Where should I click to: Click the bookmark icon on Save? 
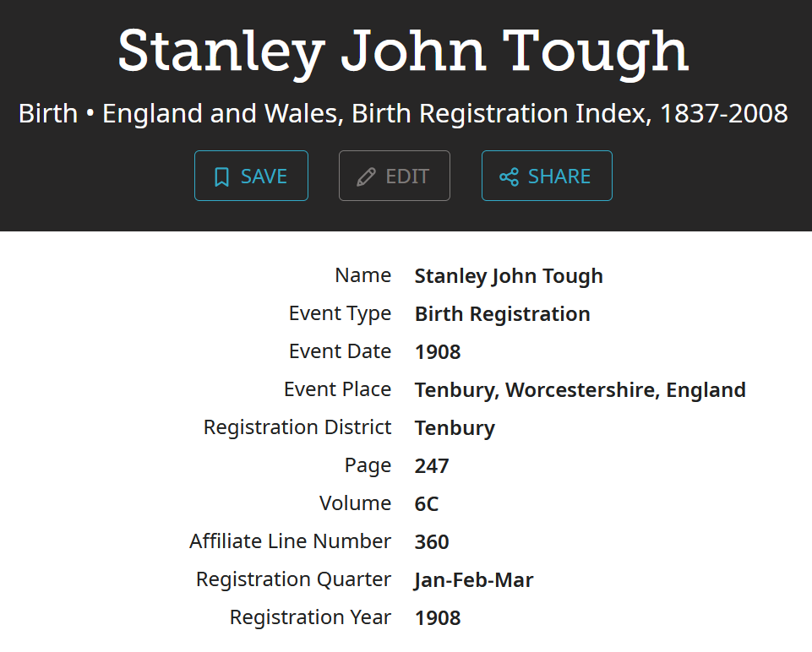tap(221, 177)
